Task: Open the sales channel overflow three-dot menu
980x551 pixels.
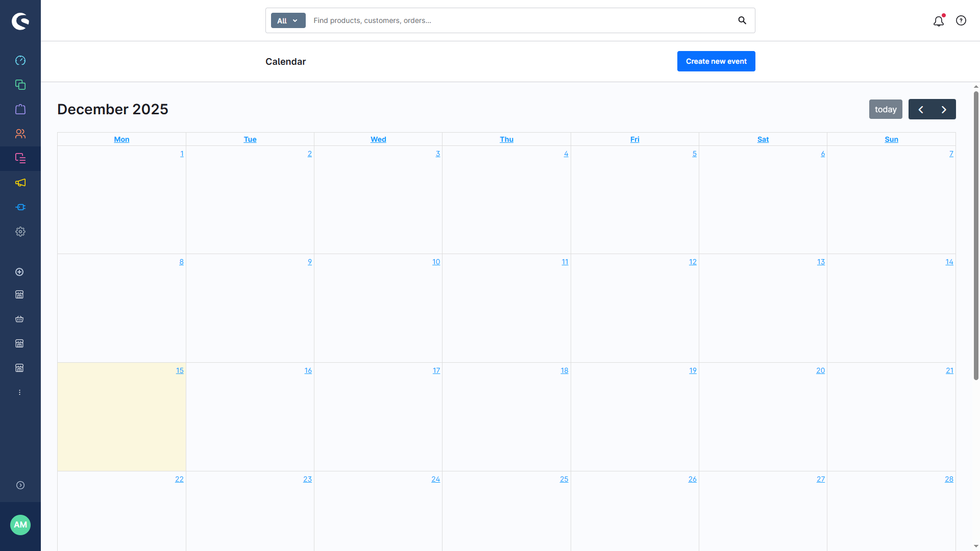Action: (x=19, y=392)
